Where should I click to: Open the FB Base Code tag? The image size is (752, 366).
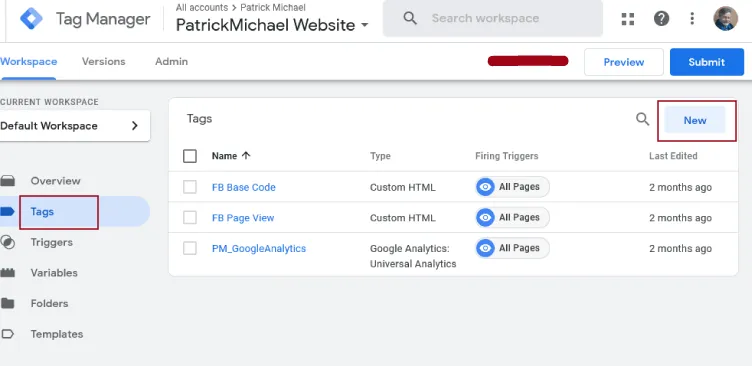point(244,187)
